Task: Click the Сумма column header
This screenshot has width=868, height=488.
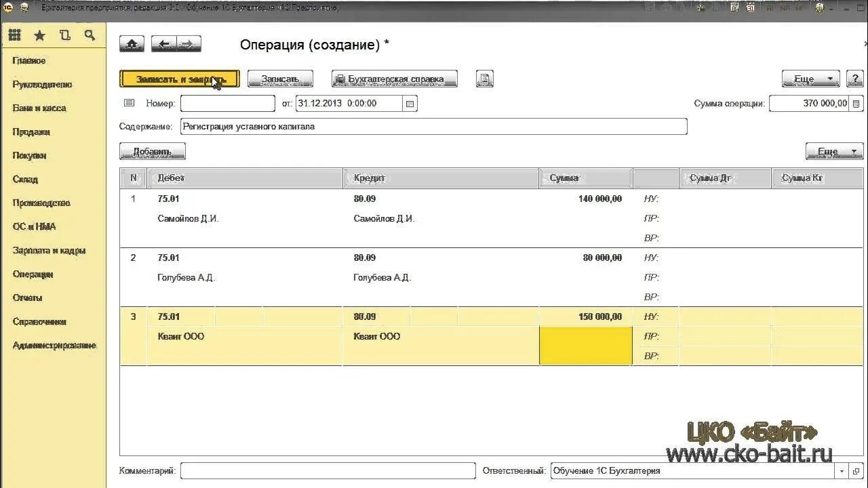Action: (x=586, y=178)
